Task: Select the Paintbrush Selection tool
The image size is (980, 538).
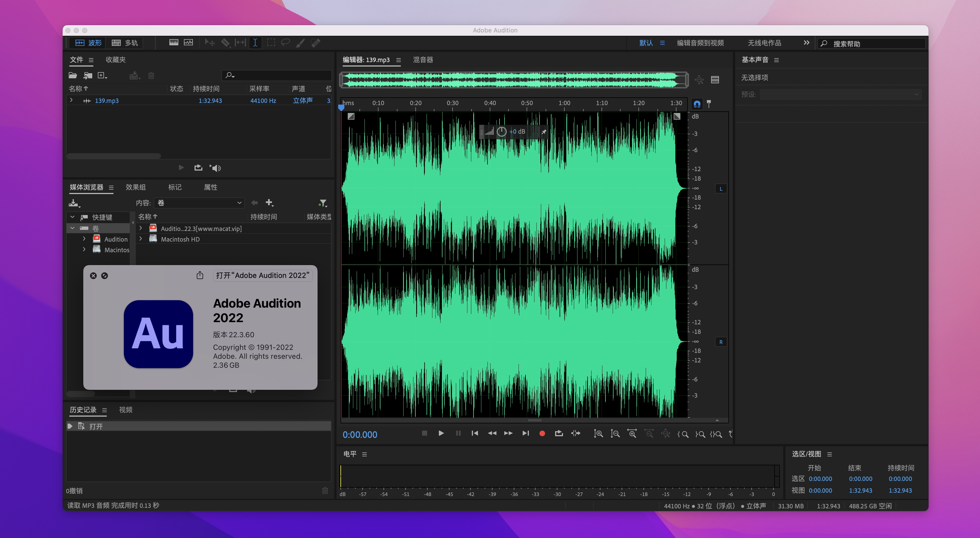Action: pos(300,43)
